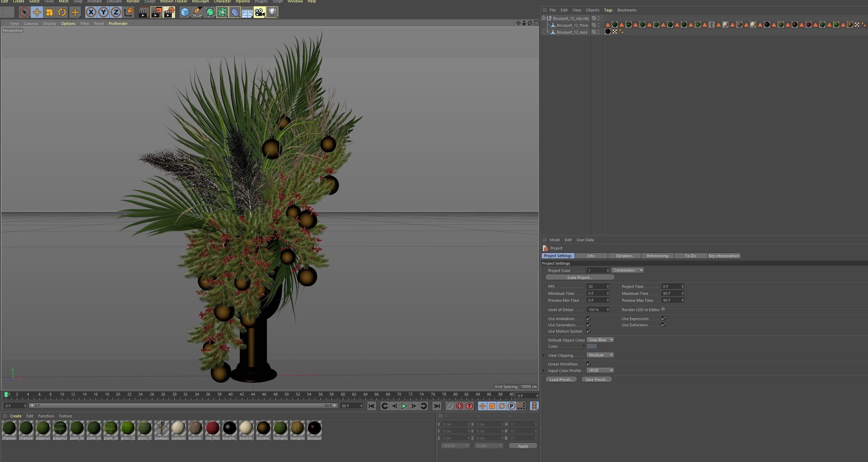Open Input Color Profile sRGB dropdown

tap(600, 370)
